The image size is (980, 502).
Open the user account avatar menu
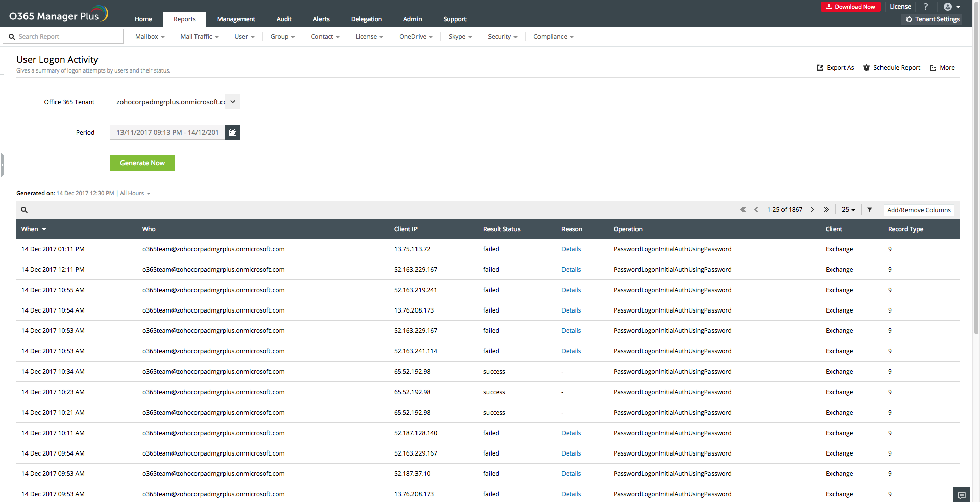(x=951, y=7)
